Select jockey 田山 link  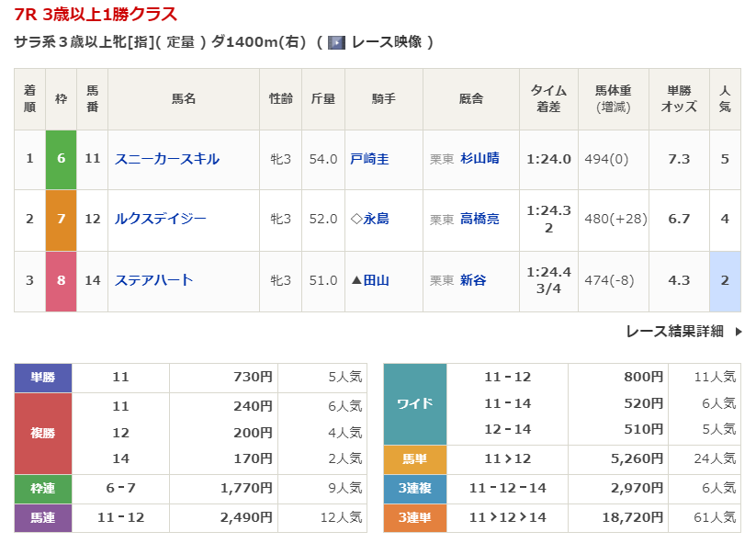[x=376, y=280]
